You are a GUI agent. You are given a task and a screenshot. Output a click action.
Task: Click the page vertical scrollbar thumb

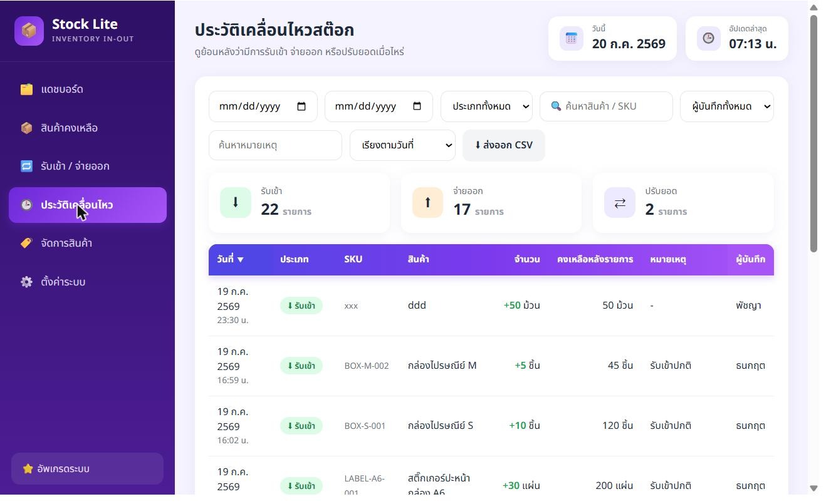point(813,133)
